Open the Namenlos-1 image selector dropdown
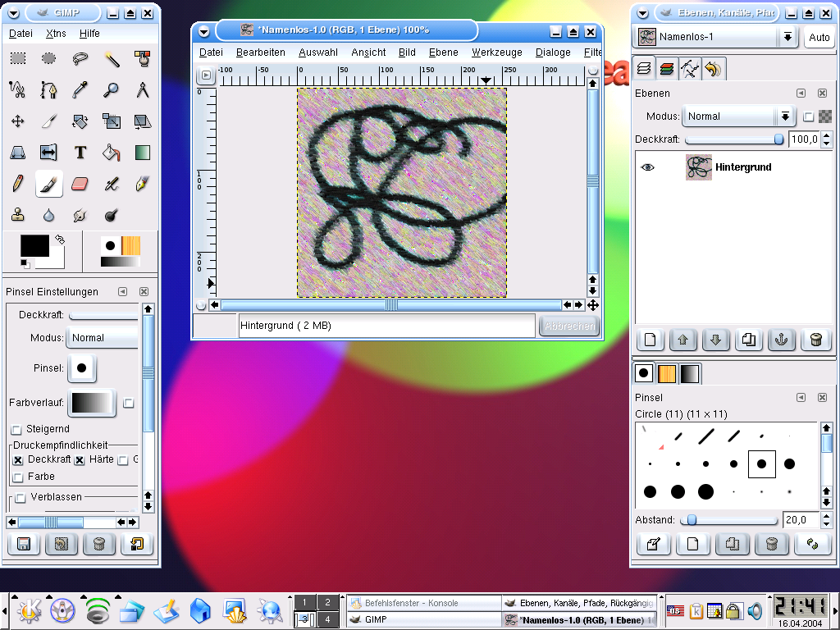The image size is (840, 630). tap(787, 38)
